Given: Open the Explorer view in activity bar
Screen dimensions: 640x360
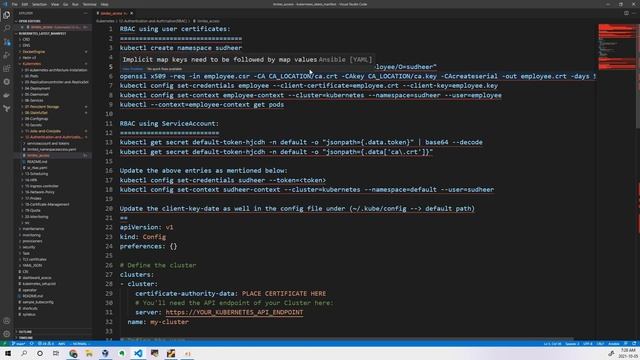Looking at the screenshot, I should (x=7, y=15).
